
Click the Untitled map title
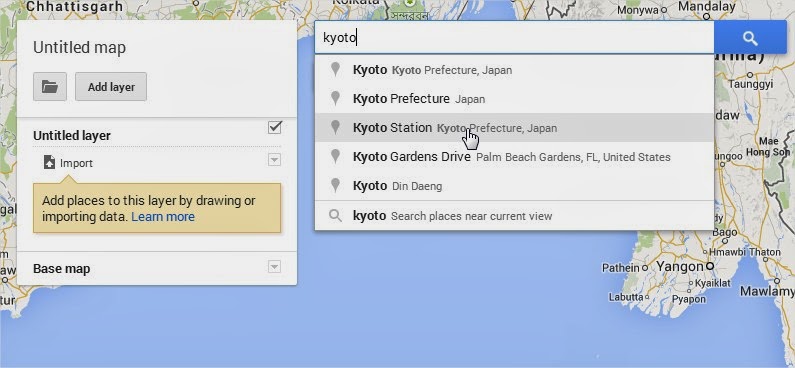coord(80,48)
